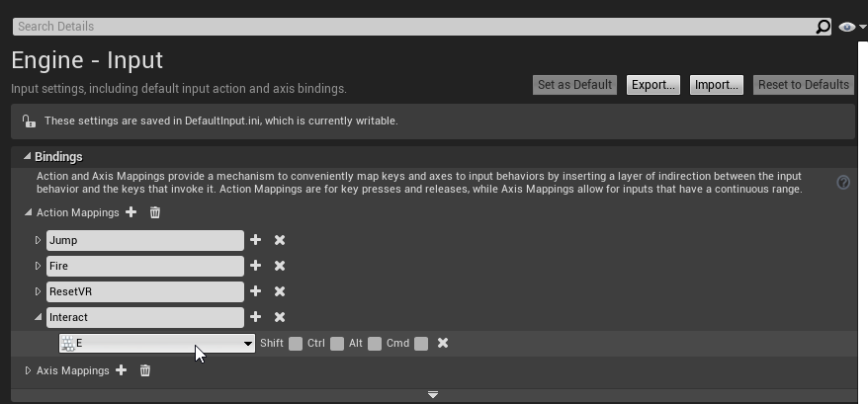
Task: Click the keyboard key selector icon for E
Action: tap(67, 344)
